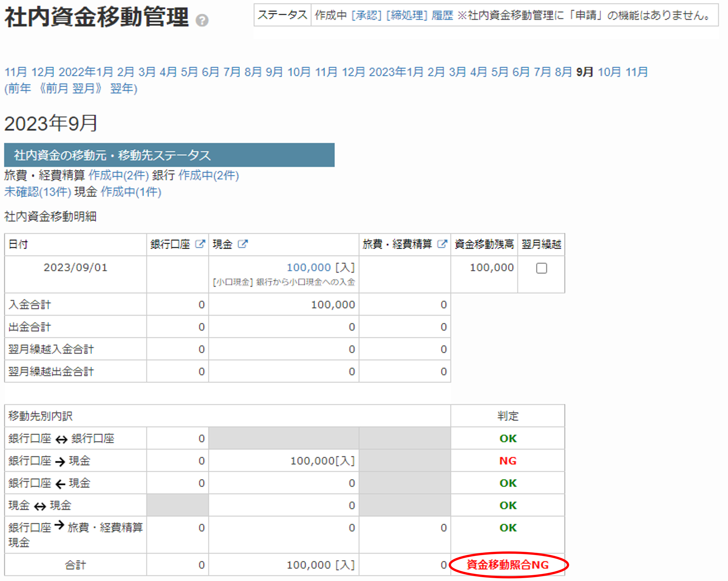Image resolution: width=728 pixels, height=581 pixels.
Task: Click the 銀行口座 → 旅費・経費精算 現金 row label
Action: click(x=76, y=535)
